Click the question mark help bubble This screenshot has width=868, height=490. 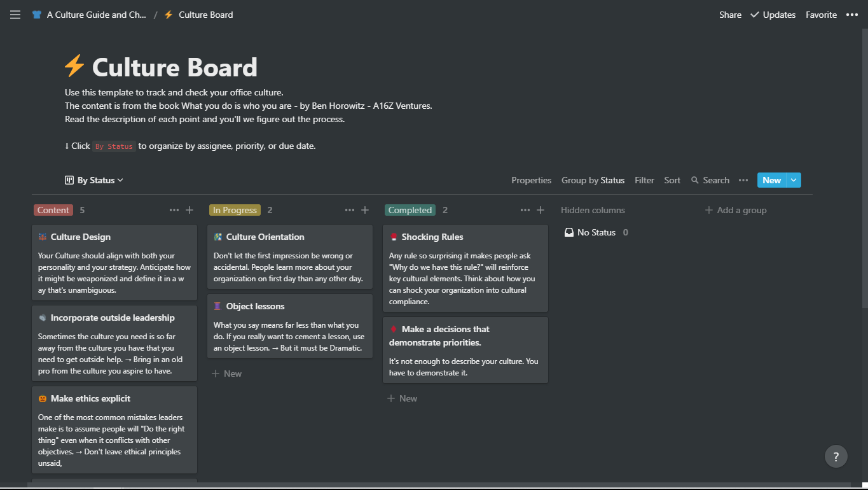(836, 456)
